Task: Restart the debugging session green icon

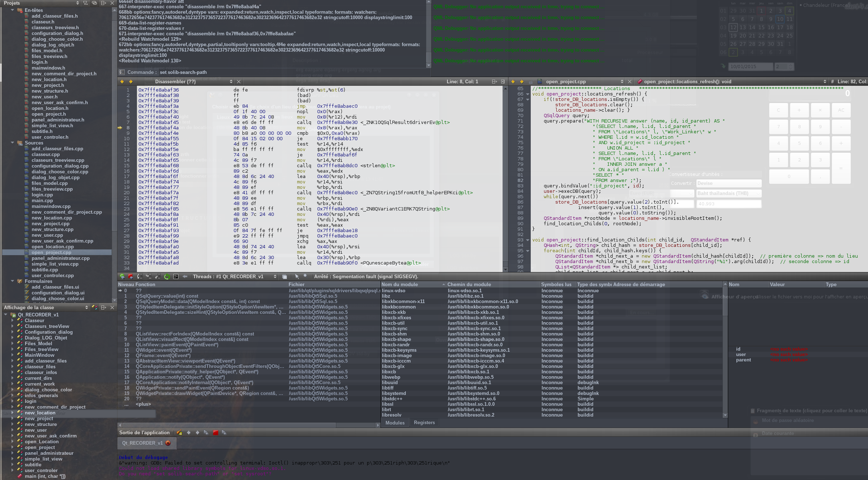Action: click(167, 276)
